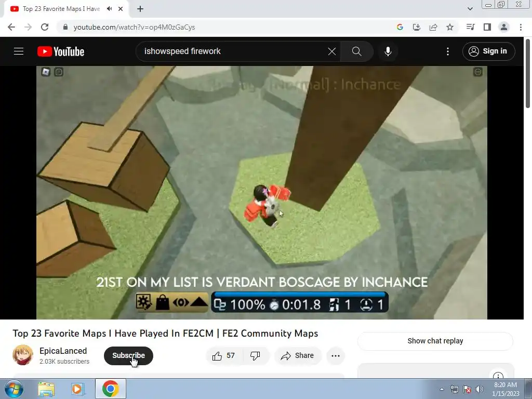The height and width of the screenshot is (399, 532).
Task: Select the address bar URL
Action: point(135,27)
